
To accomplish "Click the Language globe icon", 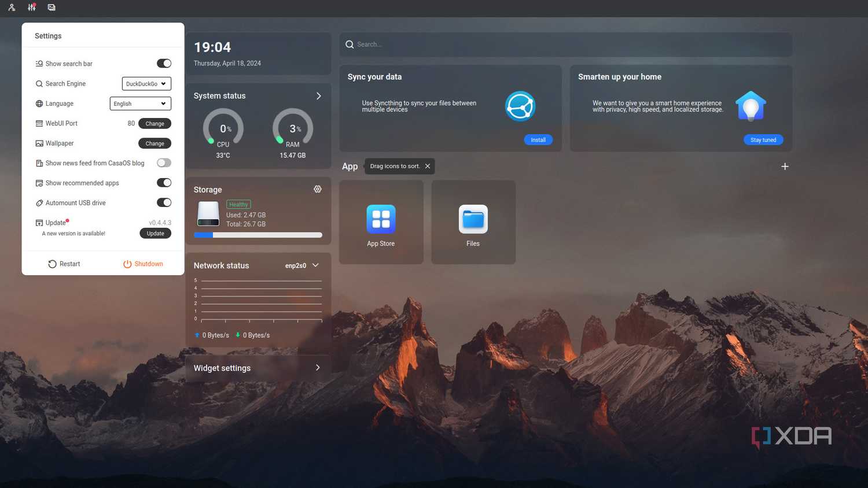I will tap(39, 103).
